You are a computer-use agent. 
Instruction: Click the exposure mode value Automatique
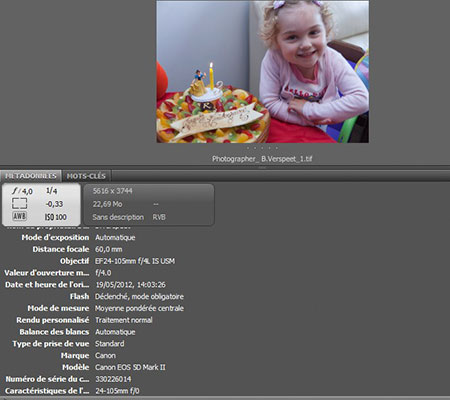tap(115, 237)
